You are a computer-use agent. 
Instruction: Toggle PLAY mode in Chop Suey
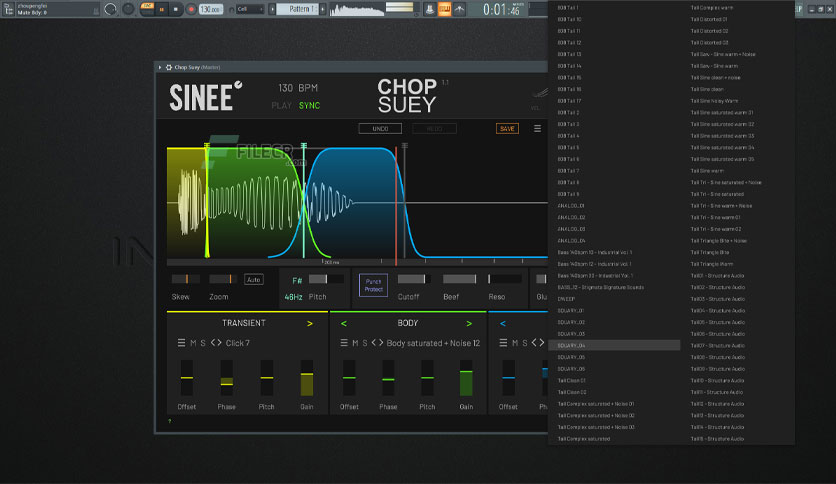(282, 106)
